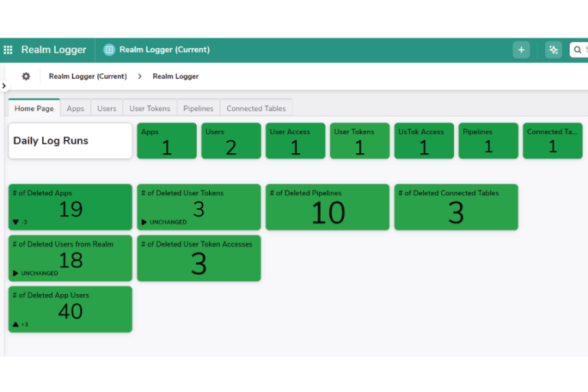The width and height of the screenshot is (588, 392).
Task: Click the Deleted App Users tile
Action: coord(70,309)
